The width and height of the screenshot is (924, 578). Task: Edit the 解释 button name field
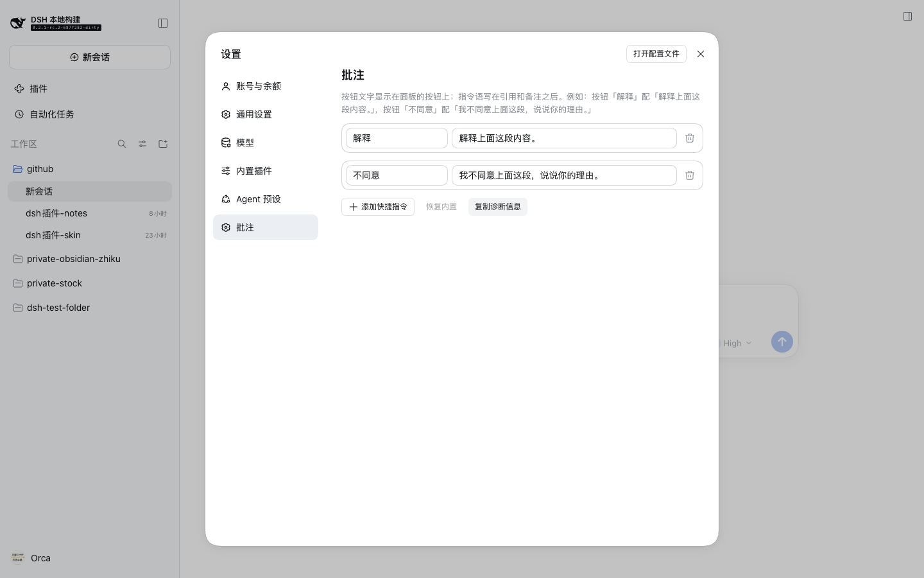tap(397, 138)
